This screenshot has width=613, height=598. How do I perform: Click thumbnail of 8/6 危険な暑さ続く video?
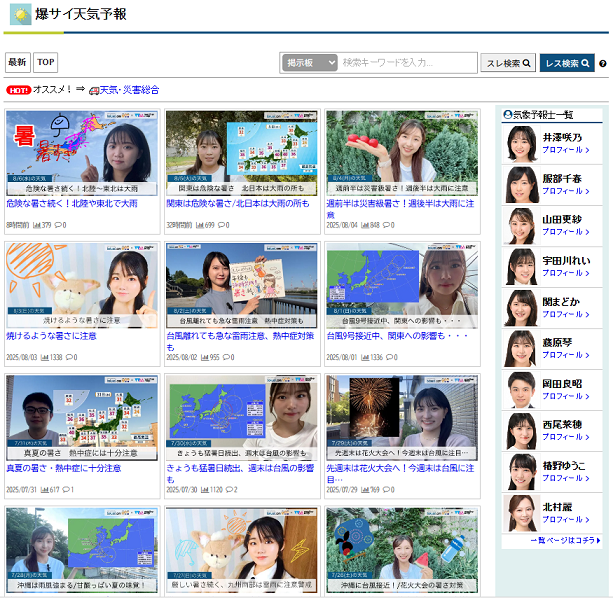pos(82,153)
